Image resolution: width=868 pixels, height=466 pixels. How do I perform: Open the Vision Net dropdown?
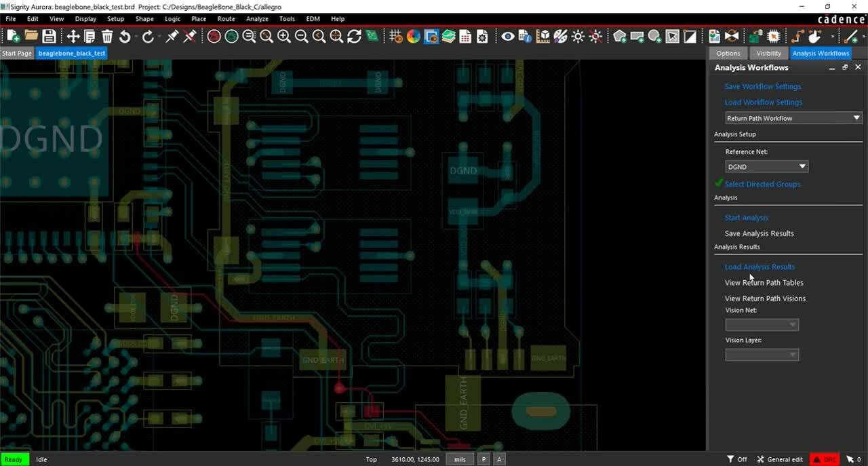point(762,324)
